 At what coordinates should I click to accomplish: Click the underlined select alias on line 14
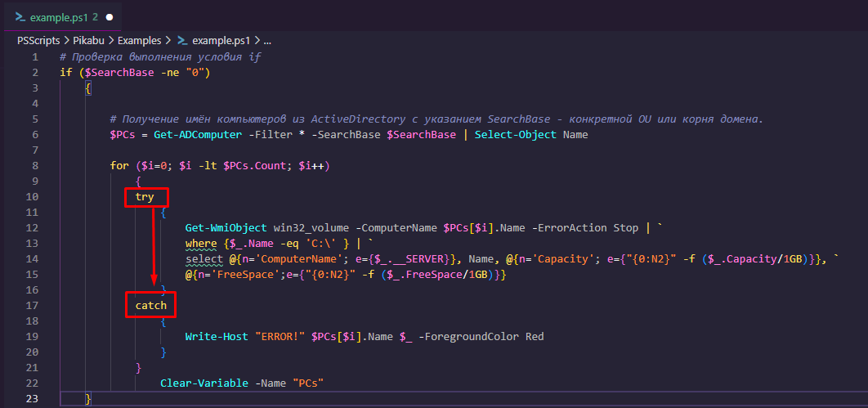click(204, 259)
